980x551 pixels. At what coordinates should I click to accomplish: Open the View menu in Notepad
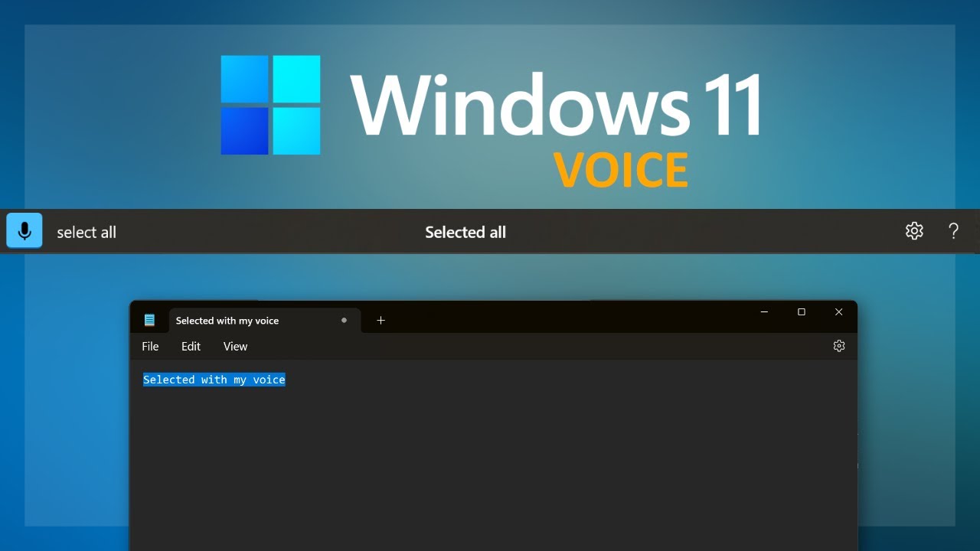[x=235, y=347]
